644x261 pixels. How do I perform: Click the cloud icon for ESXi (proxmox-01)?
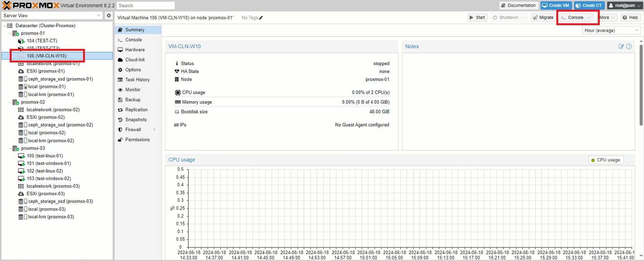point(21,71)
